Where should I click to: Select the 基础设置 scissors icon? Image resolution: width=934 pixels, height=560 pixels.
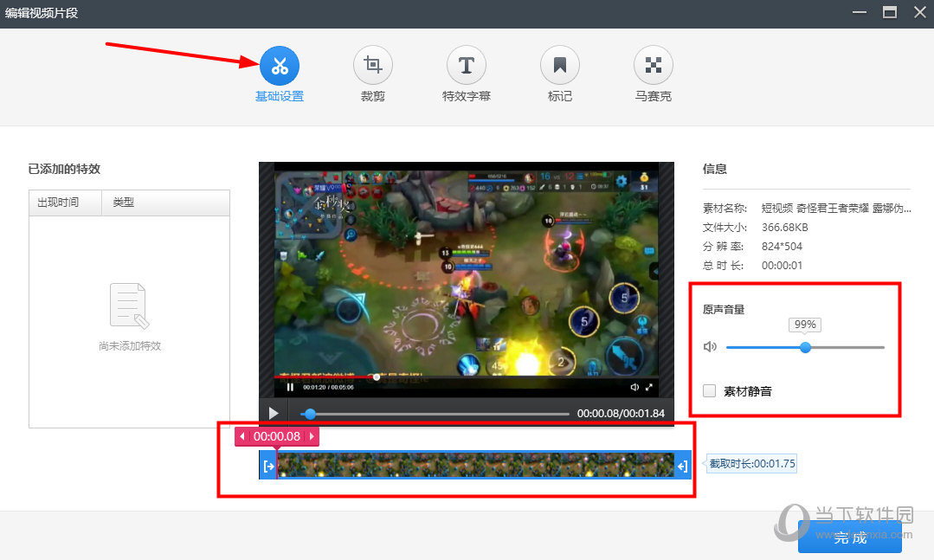coord(279,66)
